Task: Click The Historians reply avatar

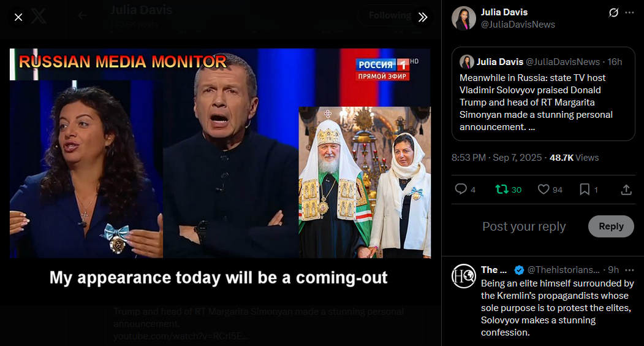Action: pyautogui.click(x=464, y=276)
